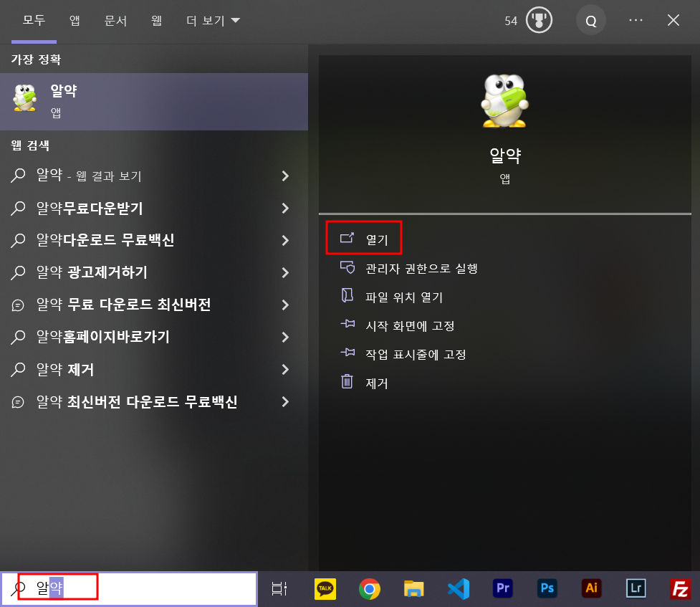
Task: Click the round Q account icon
Action: [x=590, y=21]
